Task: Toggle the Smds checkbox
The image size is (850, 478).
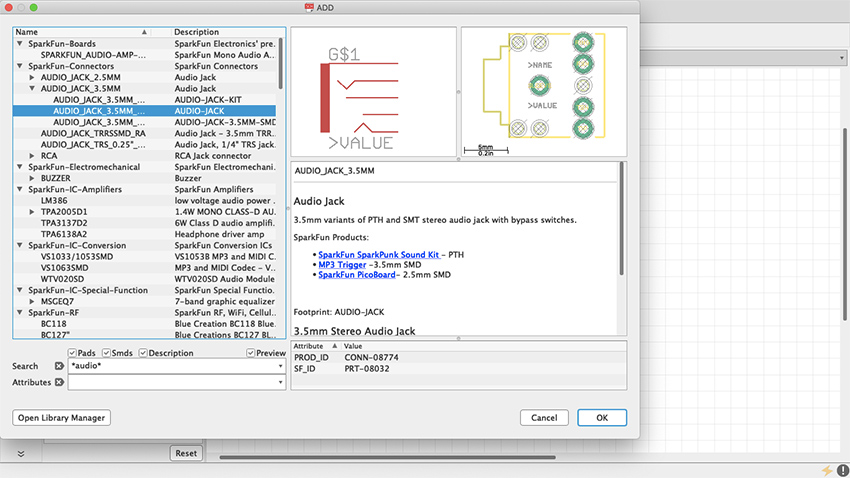Action: pyautogui.click(x=106, y=353)
